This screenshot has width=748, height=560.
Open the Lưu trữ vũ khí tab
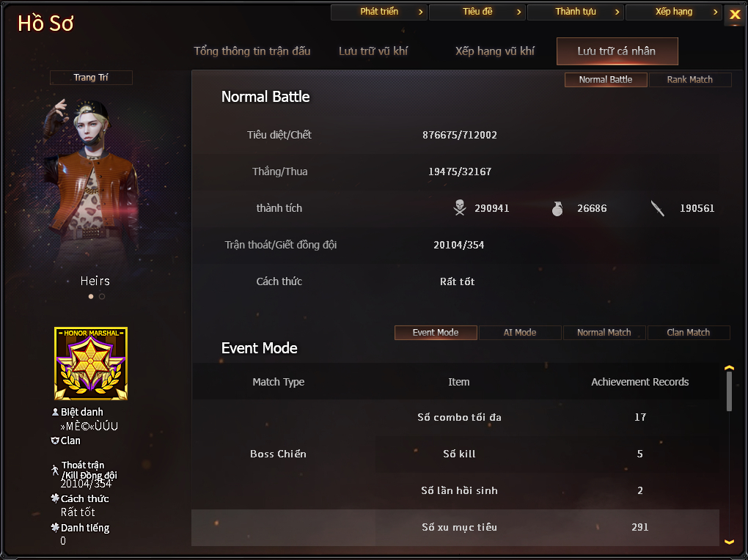[373, 51]
